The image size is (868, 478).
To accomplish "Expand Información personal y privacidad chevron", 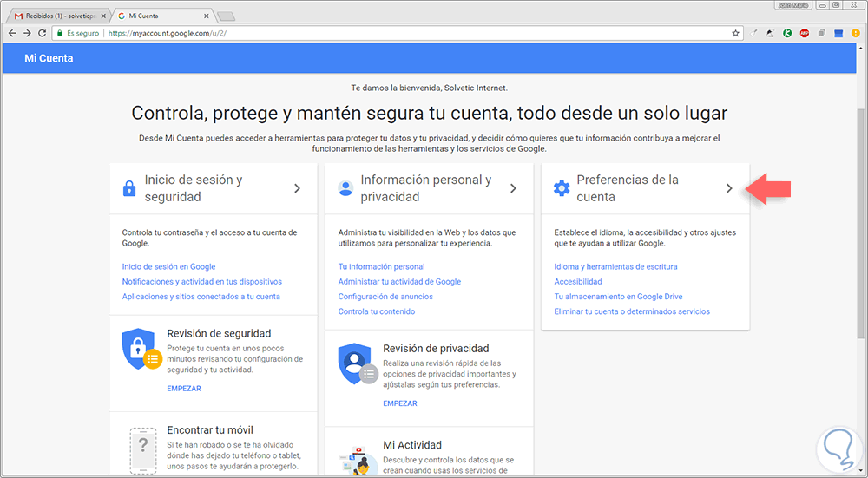I will tap(513, 188).
